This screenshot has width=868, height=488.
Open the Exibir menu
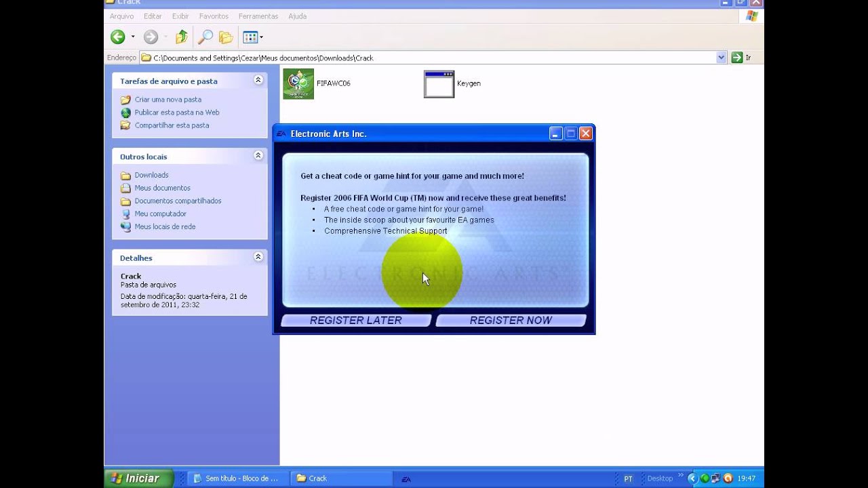(x=180, y=16)
